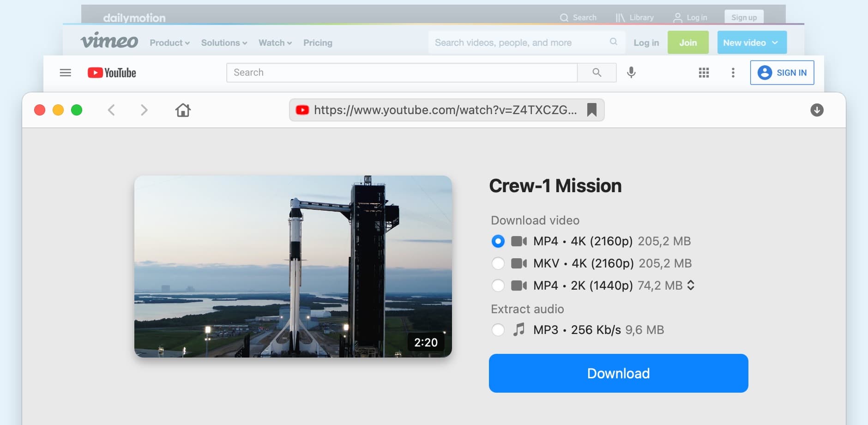Open the Vimeo Pricing page

(x=318, y=43)
